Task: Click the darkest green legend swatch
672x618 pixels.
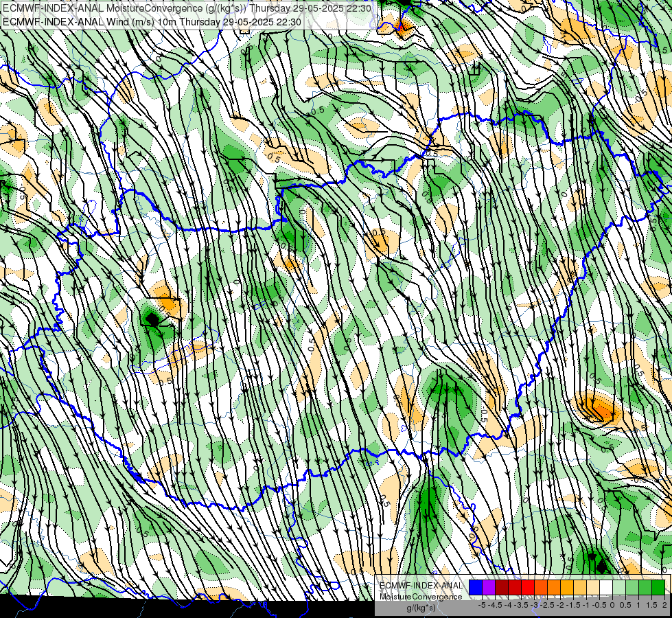Action: coord(658,587)
